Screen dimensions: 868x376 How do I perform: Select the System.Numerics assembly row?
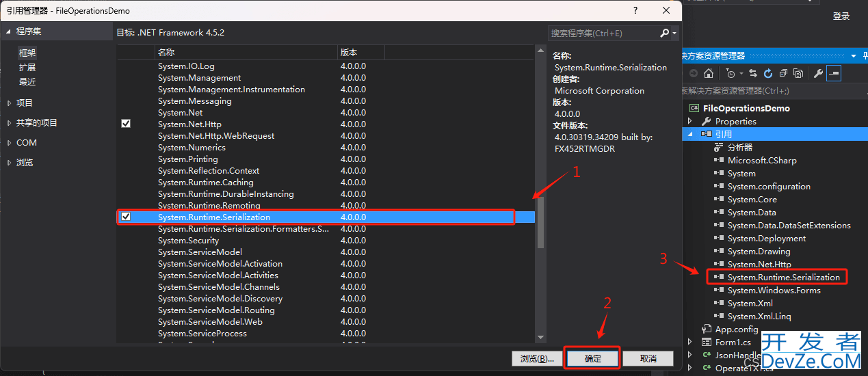tap(326, 147)
